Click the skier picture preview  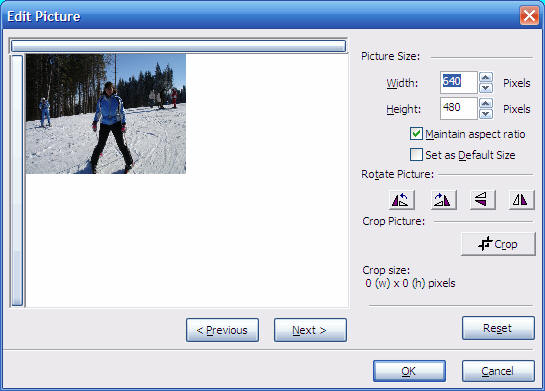point(106,114)
